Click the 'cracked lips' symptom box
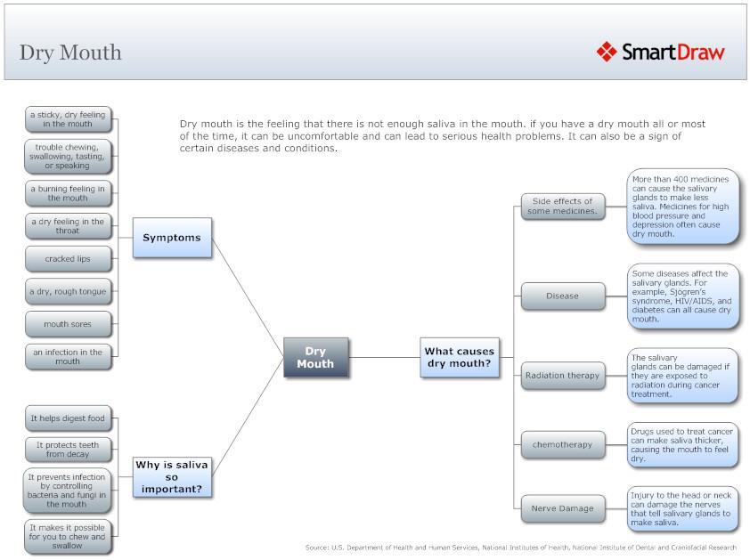This screenshot has height=560, width=750. 68,259
